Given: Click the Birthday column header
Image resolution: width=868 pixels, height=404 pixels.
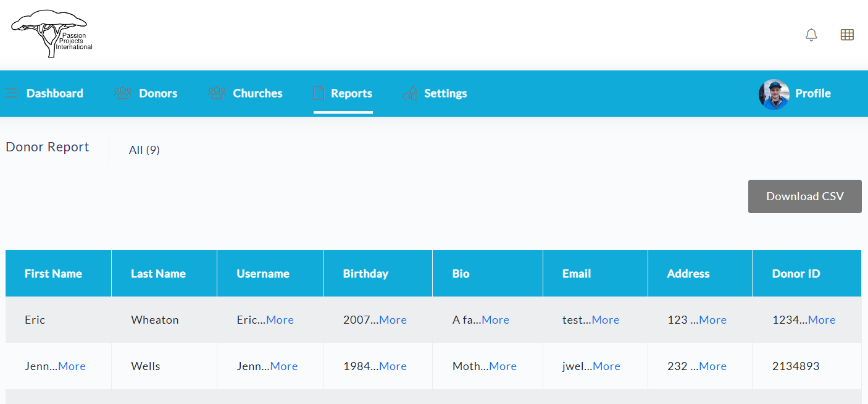Looking at the screenshot, I should [365, 274].
